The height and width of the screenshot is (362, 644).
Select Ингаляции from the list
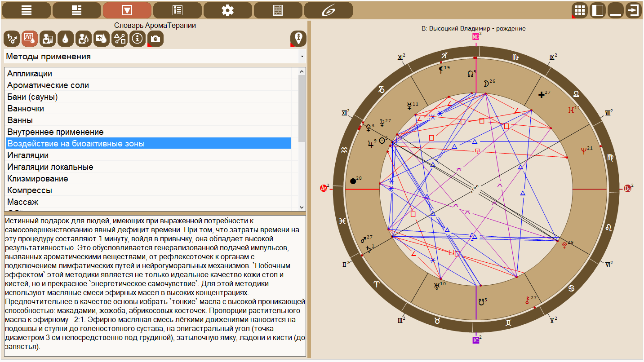coord(28,155)
